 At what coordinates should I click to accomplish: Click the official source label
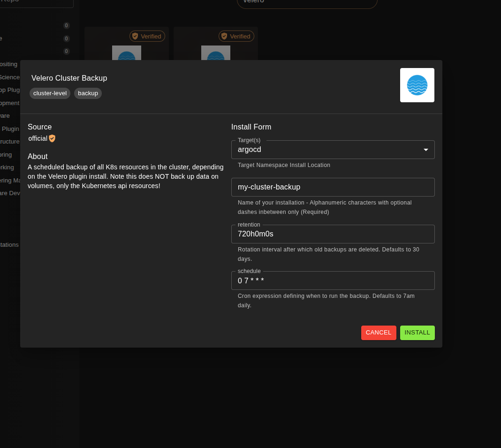(x=38, y=138)
